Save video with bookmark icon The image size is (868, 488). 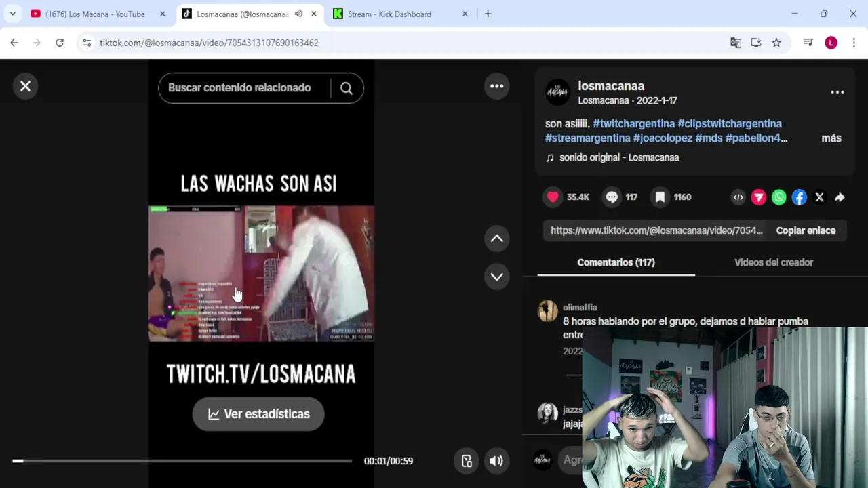point(660,197)
